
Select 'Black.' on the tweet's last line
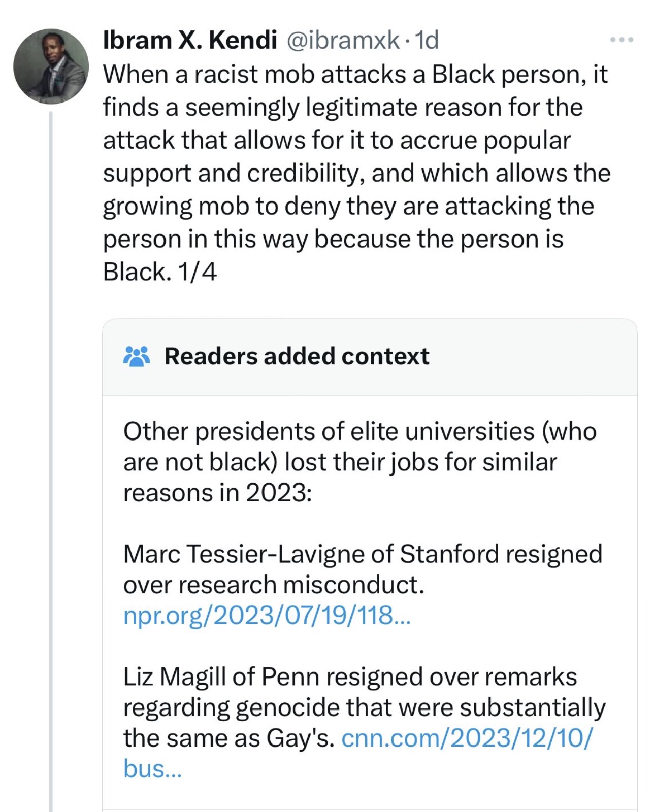click(x=137, y=272)
